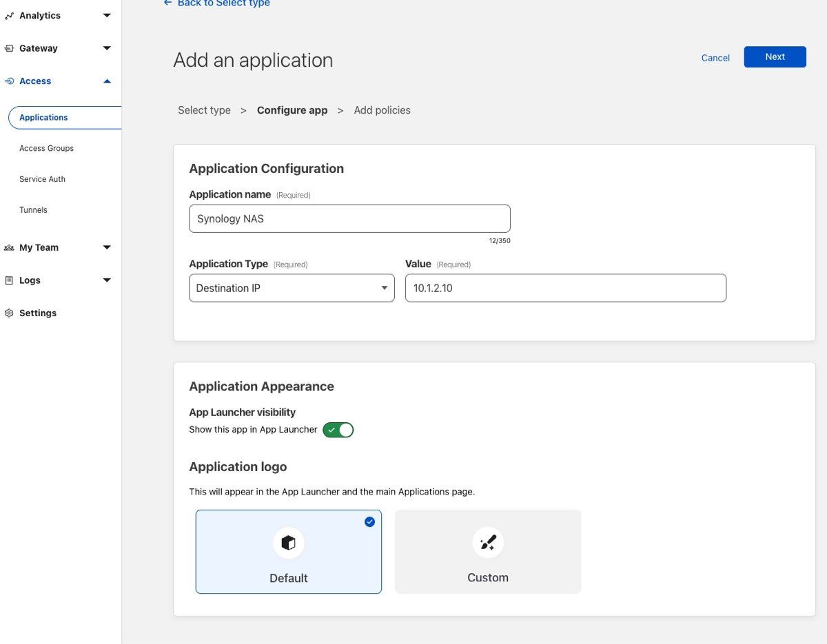Screen dimensions: 827x644
Task: Click the Cancel link
Action: [x=715, y=58]
